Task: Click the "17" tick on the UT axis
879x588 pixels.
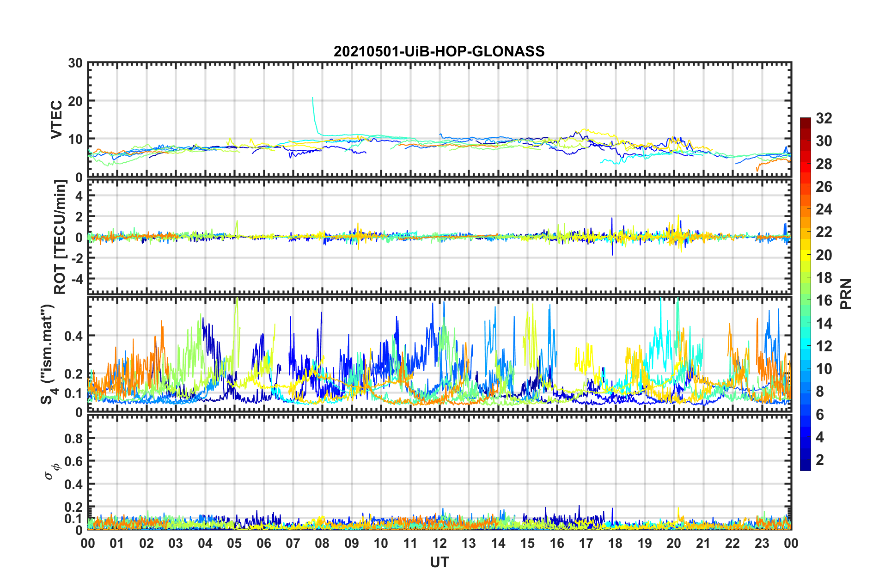Action: point(586,543)
